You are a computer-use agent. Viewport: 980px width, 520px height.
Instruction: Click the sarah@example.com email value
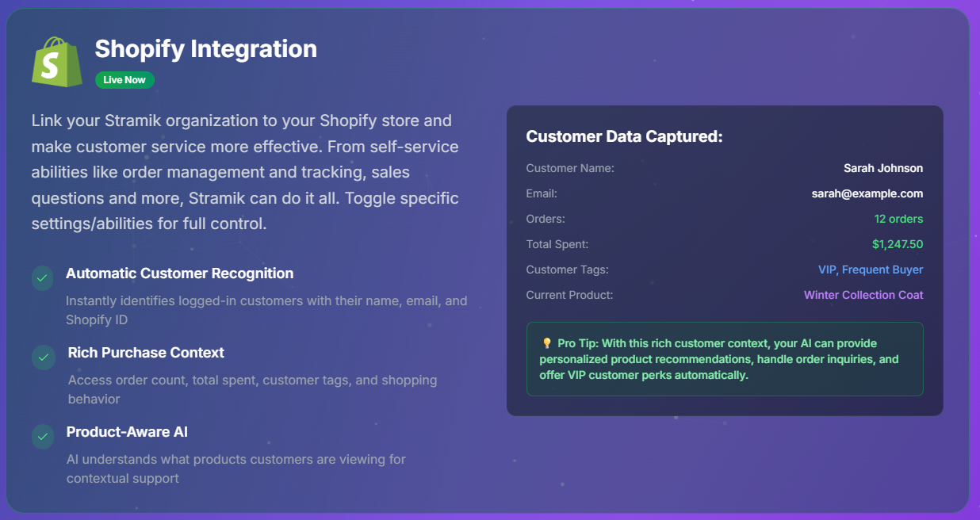pyautogui.click(x=867, y=193)
